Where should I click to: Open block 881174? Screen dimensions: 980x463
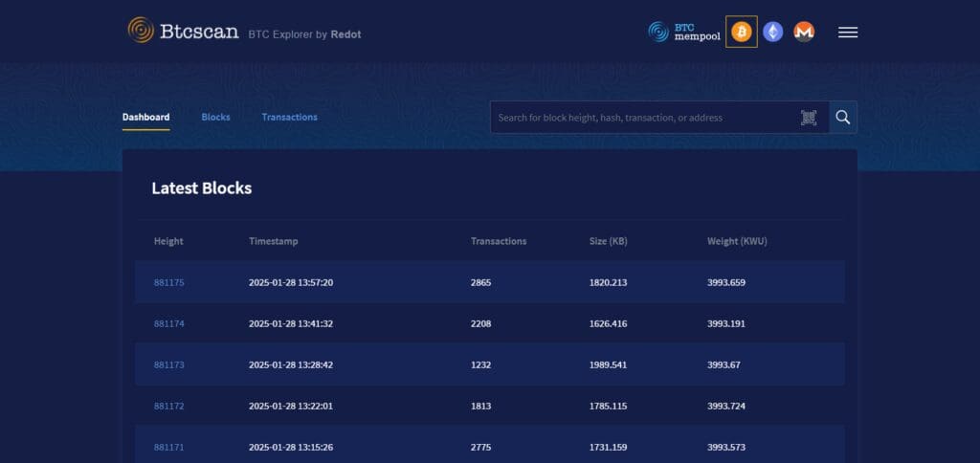[x=168, y=323]
